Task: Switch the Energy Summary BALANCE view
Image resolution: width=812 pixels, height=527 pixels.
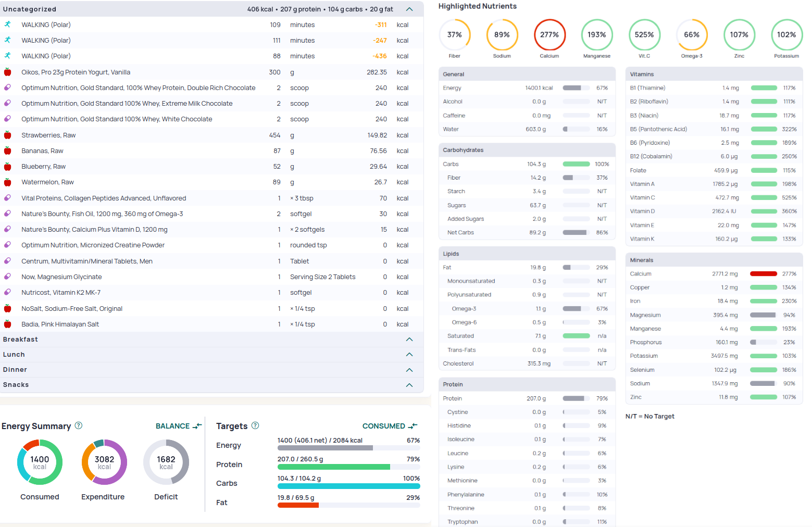Action: coord(179,426)
